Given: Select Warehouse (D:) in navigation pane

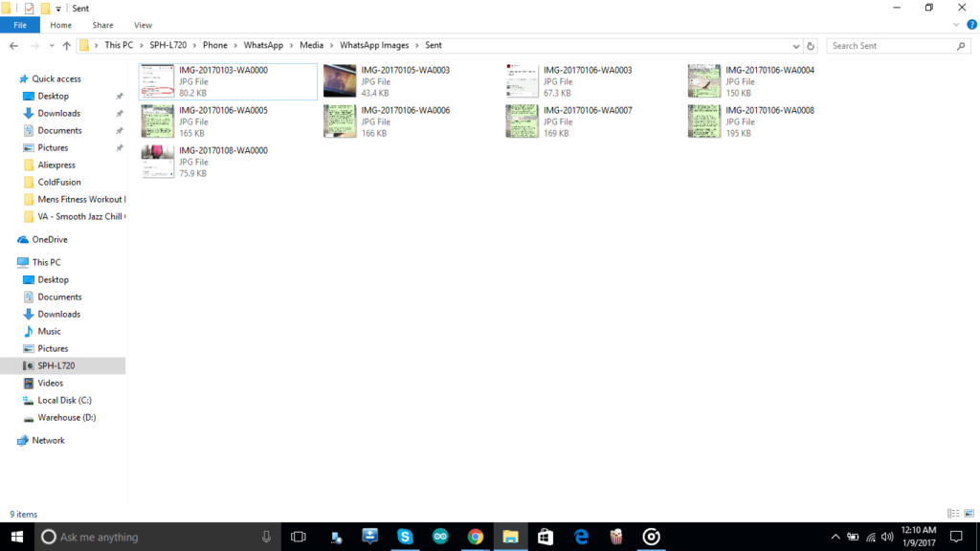Looking at the screenshot, I should tap(66, 418).
